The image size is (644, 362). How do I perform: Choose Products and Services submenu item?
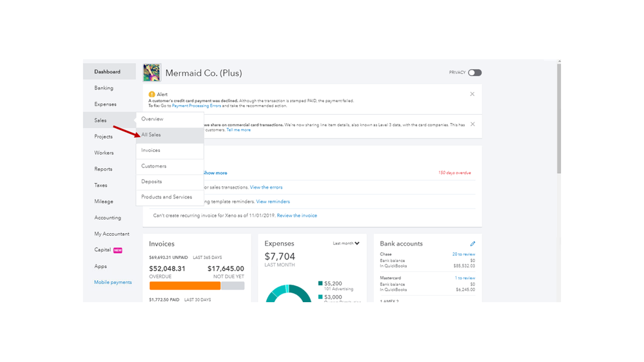pyautogui.click(x=166, y=197)
